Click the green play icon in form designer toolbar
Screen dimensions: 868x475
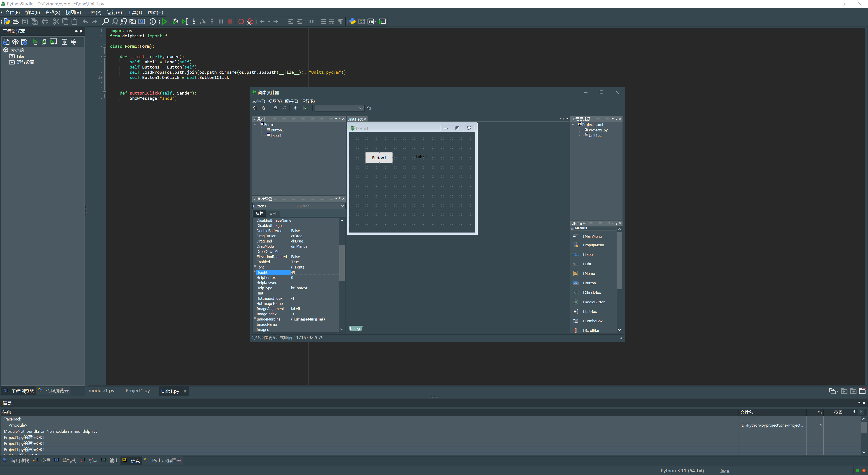click(x=305, y=108)
